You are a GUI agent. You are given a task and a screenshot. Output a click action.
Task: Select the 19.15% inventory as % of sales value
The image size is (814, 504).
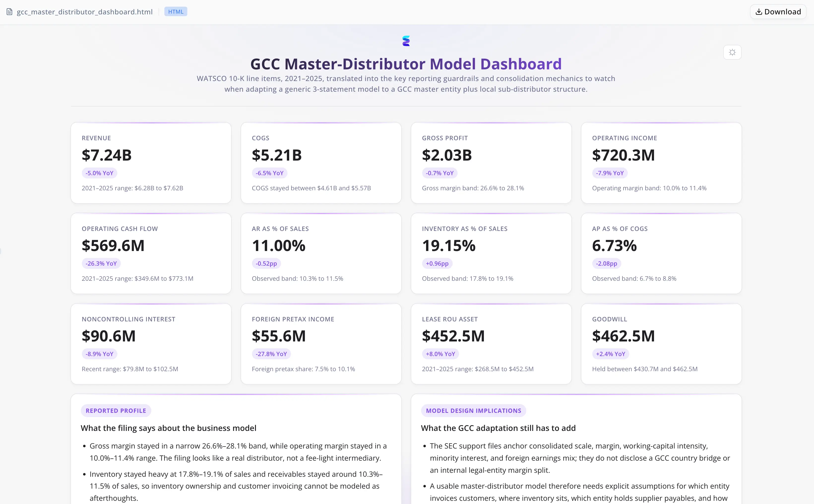(449, 246)
